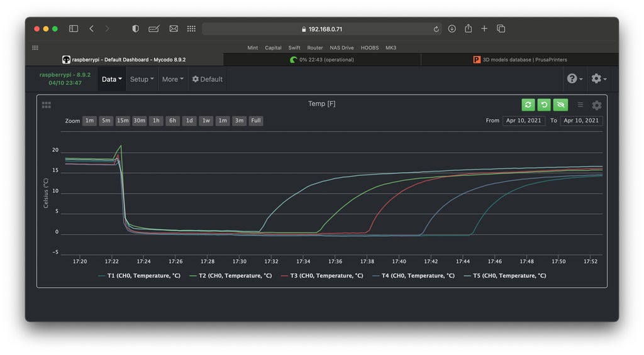Click the widget drag grid handle icon
Viewport: 644px width, 355px height.
tap(46, 105)
